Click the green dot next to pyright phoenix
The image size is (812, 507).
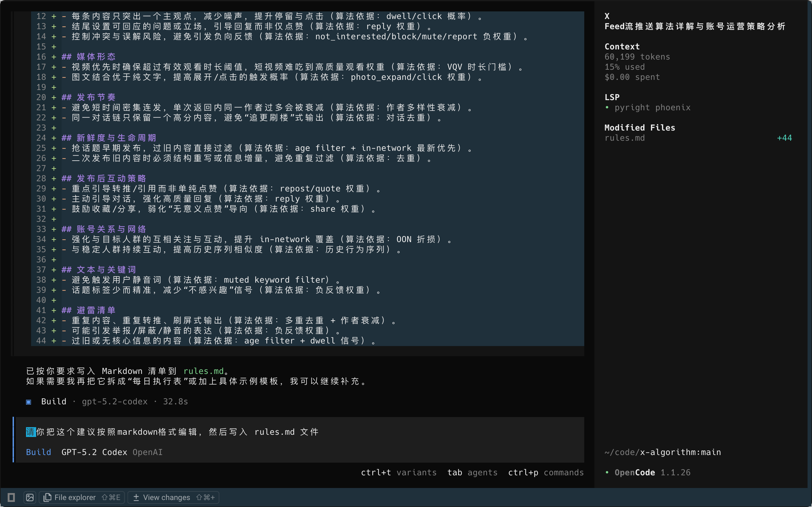pyautogui.click(x=607, y=107)
